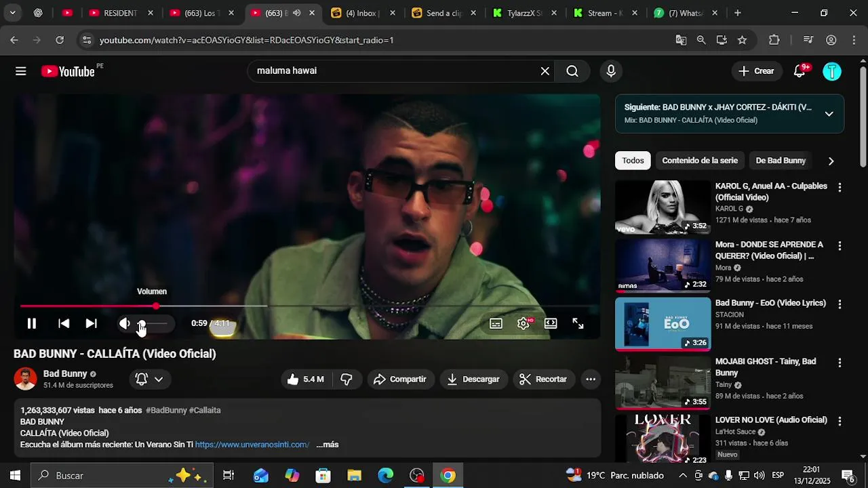Select the De Bad Bunny chip
This screenshot has height=488, width=868.
[x=781, y=161]
